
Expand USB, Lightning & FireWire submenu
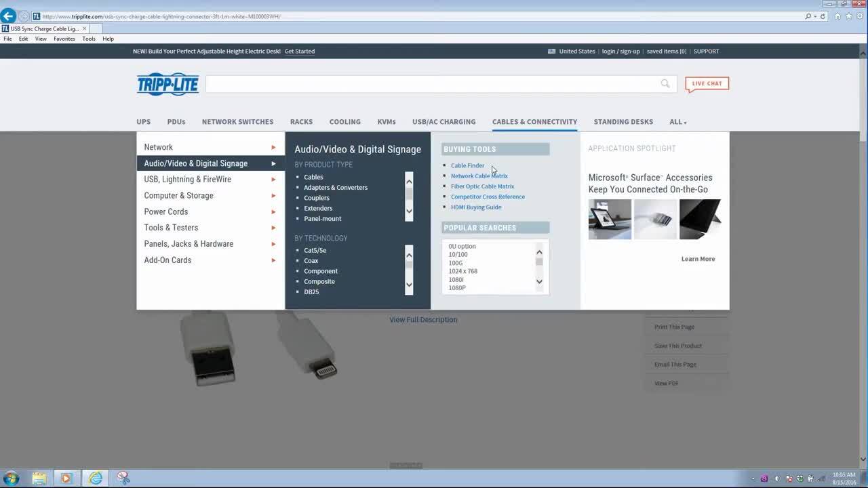(x=210, y=180)
